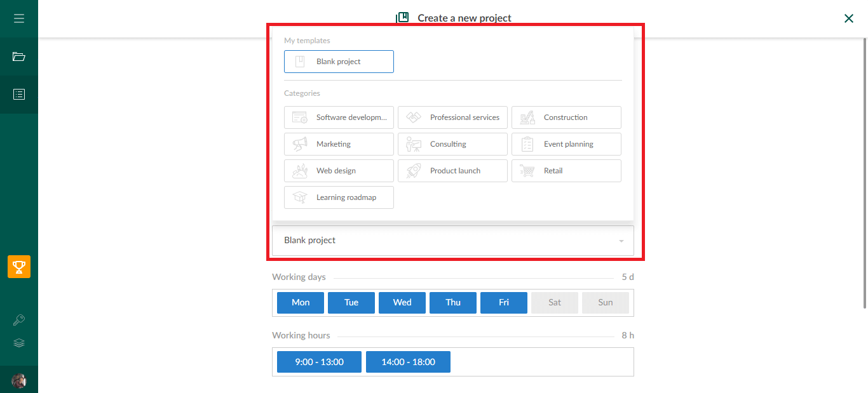Collapse the Blank project template dropdown
868x393 pixels.
pyautogui.click(x=453, y=241)
